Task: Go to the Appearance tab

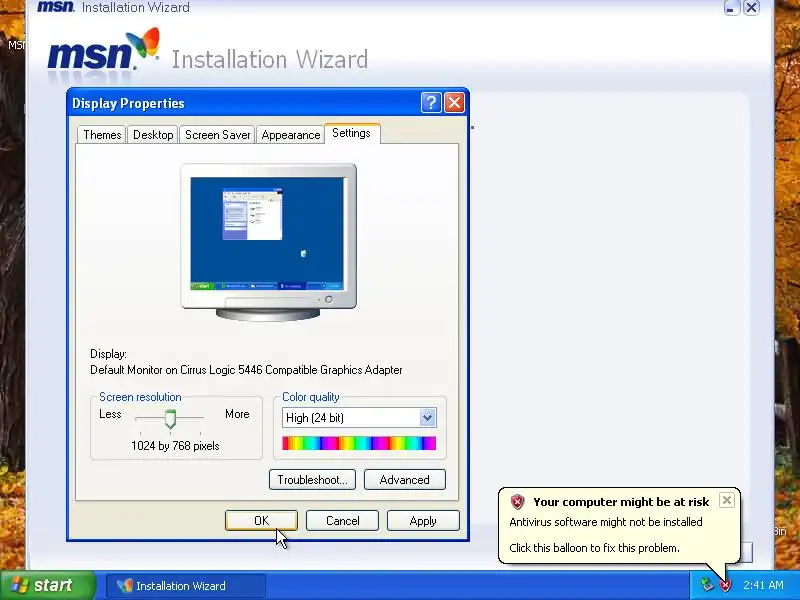Action: (x=290, y=135)
